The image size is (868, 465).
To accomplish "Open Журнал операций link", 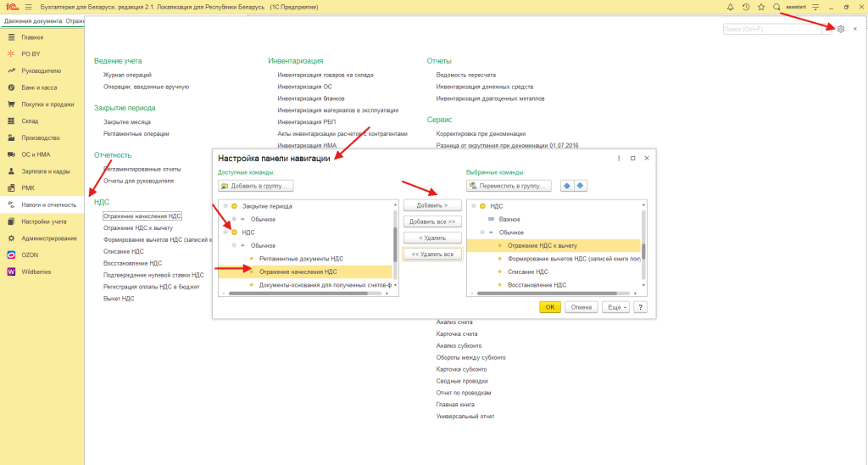I will pyautogui.click(x=127, y=75).
